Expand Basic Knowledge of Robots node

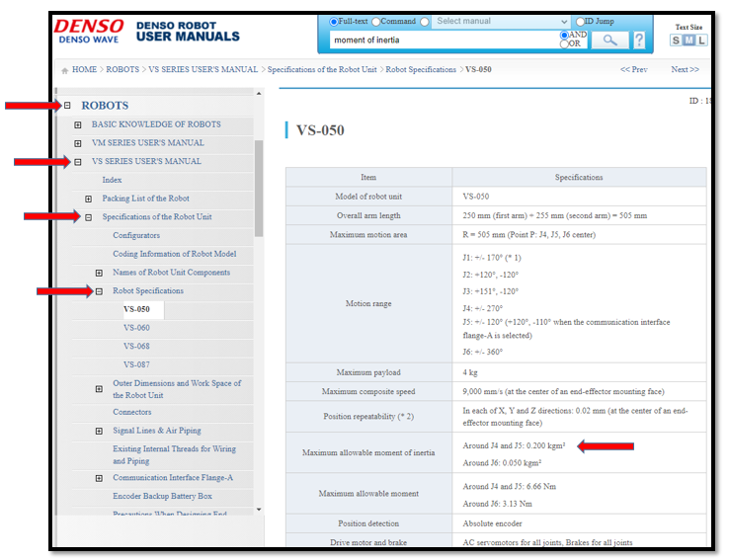coord(78,125)
